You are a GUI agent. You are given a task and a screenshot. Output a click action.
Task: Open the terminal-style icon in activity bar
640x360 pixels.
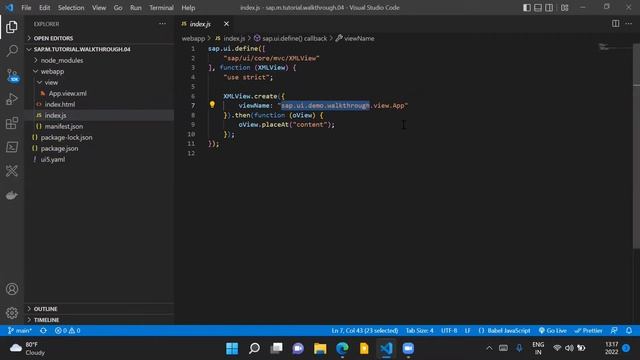(12, 147)
